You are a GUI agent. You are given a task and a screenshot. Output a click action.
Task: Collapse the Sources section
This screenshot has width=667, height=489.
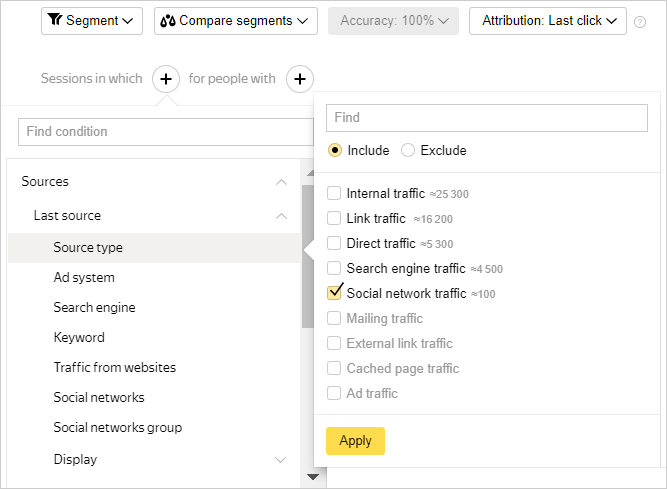coord(281,182)
